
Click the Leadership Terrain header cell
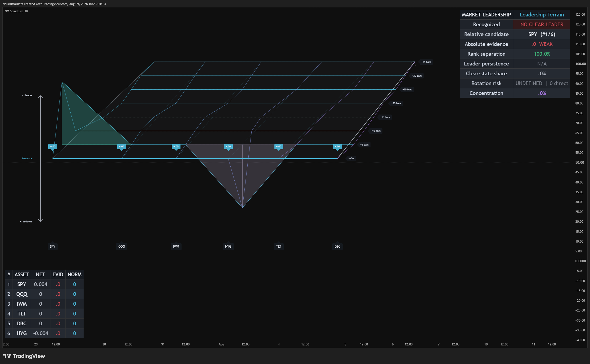pyautogui.click(x=542, y=15)
